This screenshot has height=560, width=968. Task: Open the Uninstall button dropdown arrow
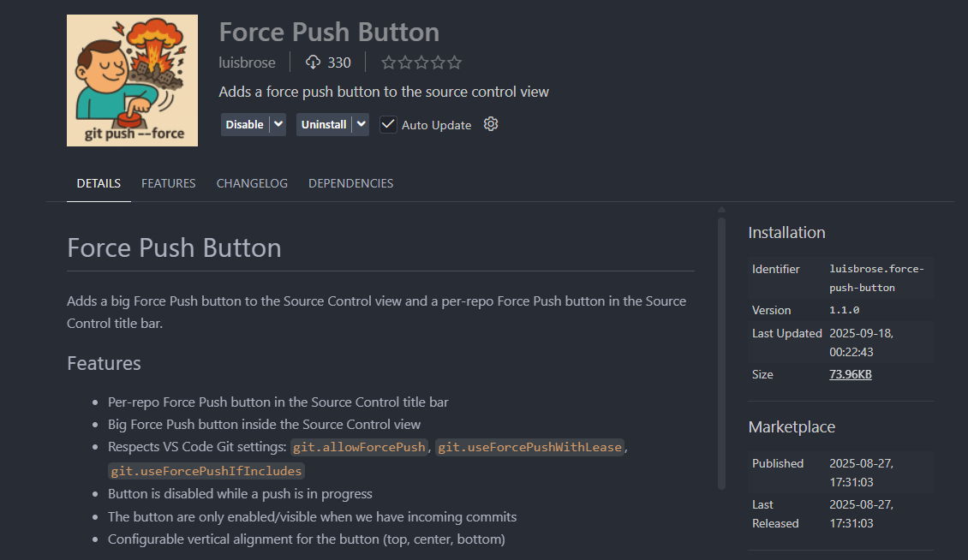tap(360, 124)
